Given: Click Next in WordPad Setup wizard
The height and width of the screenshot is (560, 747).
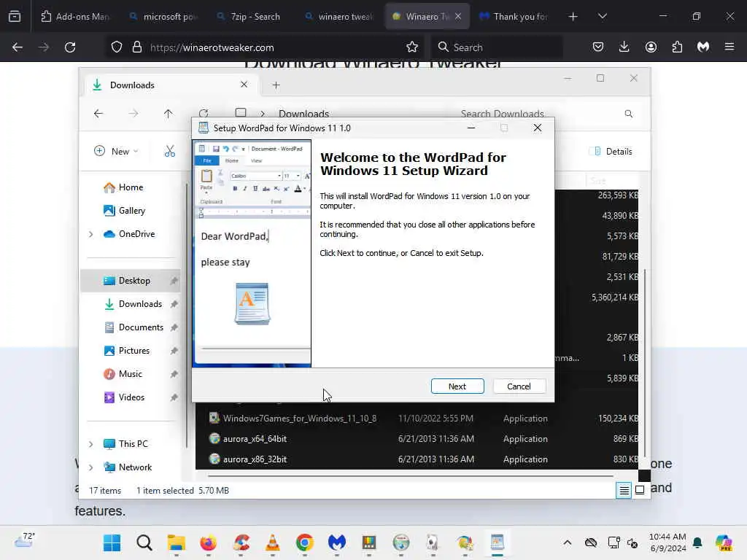Looking at the screenshot, I should point(457,386).
